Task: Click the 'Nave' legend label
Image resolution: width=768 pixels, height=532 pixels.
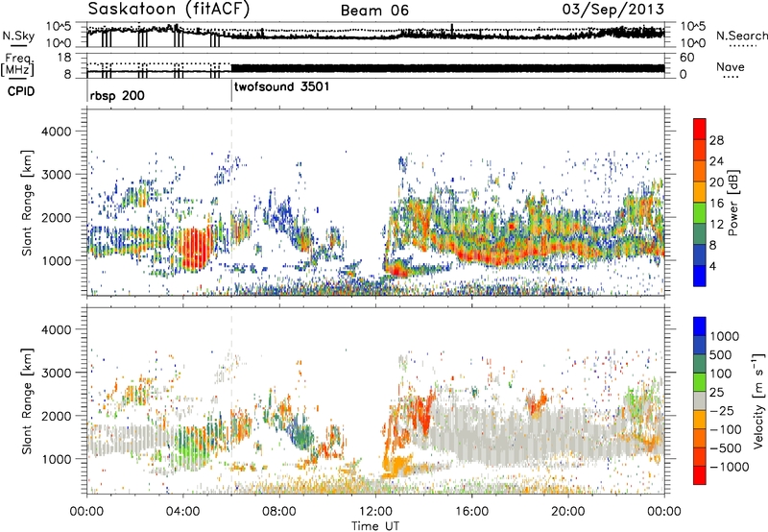Action: [x=731, y=66]
